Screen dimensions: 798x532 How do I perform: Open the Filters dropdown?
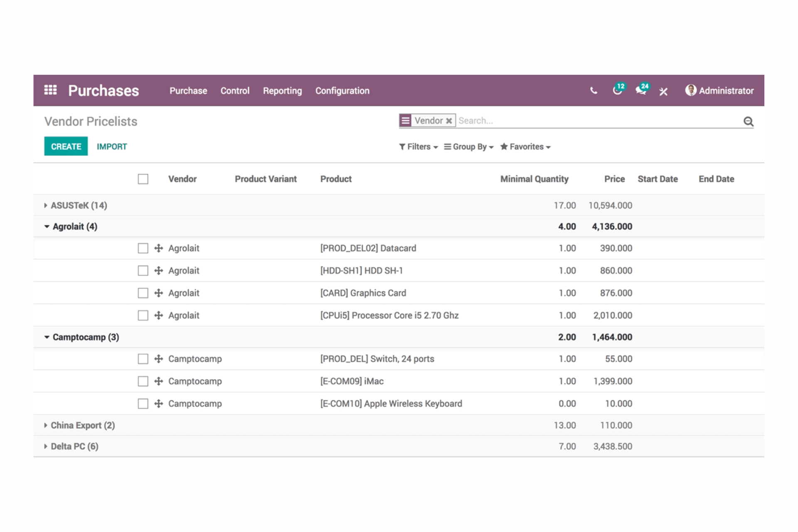tap(418, 147)
